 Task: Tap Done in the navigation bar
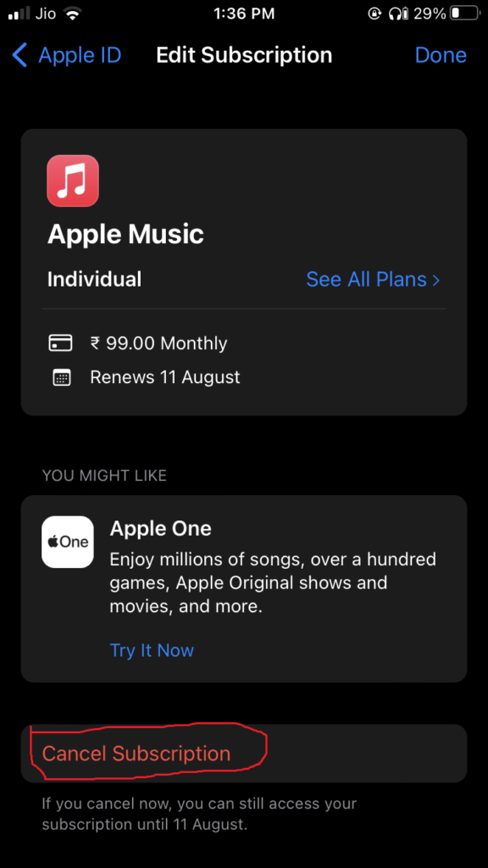click(x=441, y=55)
